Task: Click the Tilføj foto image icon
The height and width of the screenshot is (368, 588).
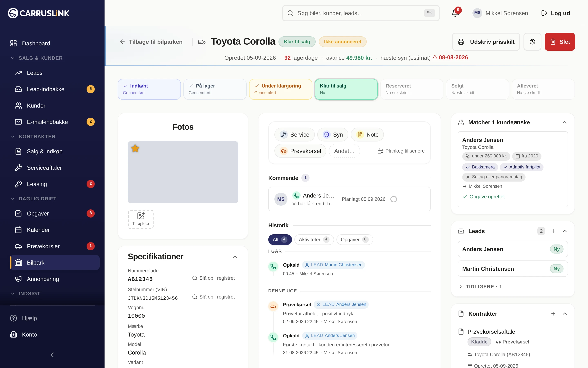Action: [141, 216]
